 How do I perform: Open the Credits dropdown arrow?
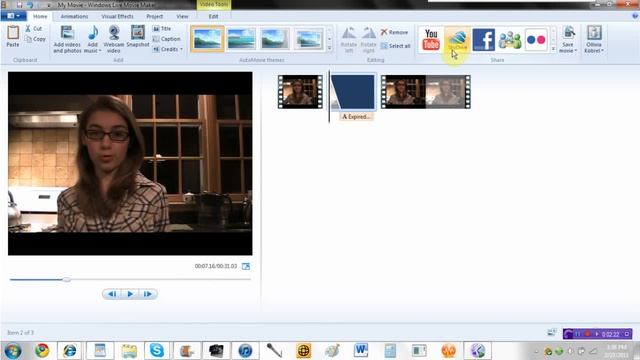point(182,49)
